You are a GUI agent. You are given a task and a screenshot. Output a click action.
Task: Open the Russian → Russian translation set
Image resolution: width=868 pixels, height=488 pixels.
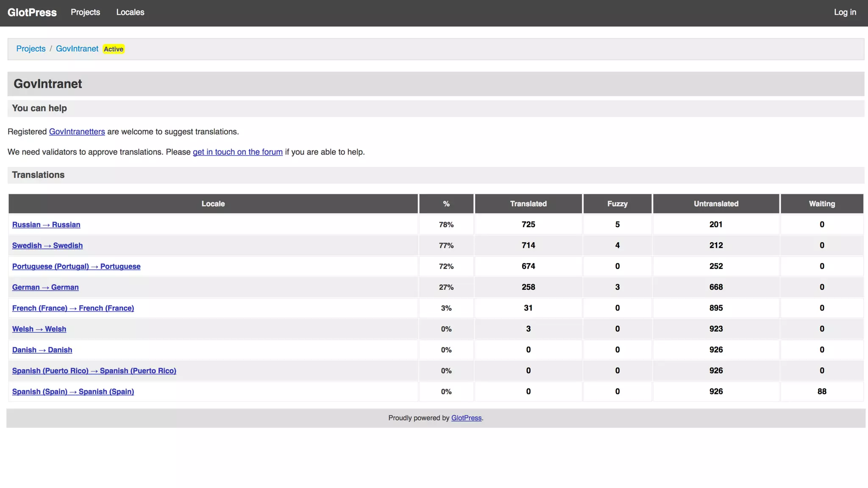tap(46, 225)
